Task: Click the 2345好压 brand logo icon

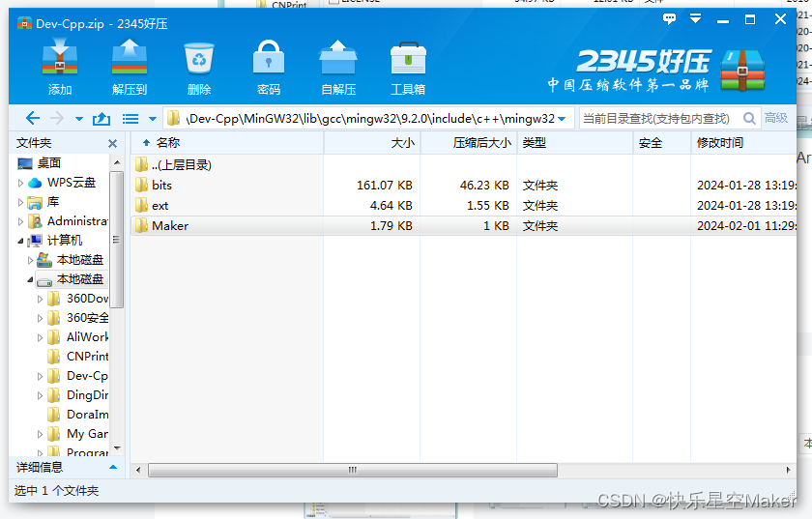Action: pos(742,71)
